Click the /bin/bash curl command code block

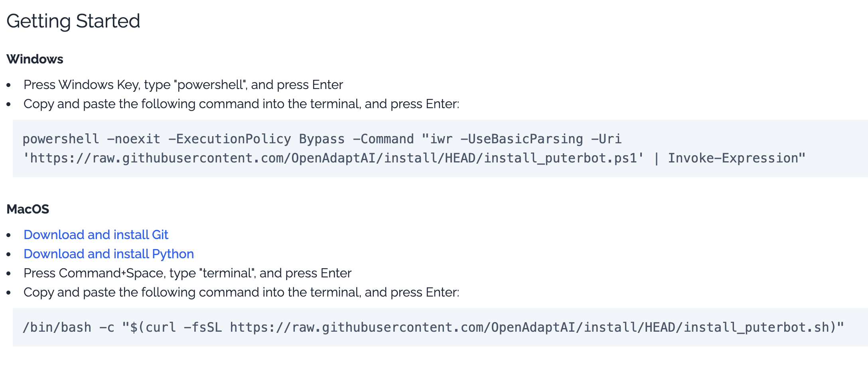(x=440, y=327)
